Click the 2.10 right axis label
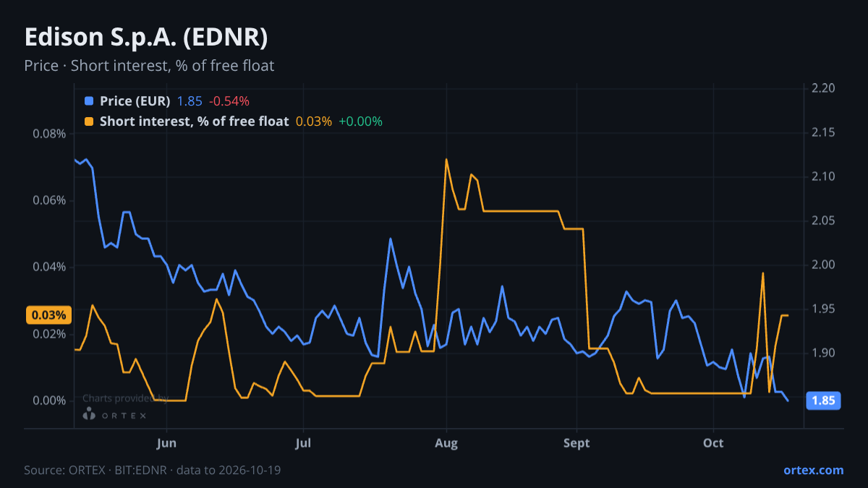868x488 pixels. pyautogui.click(x=823, y=176)
